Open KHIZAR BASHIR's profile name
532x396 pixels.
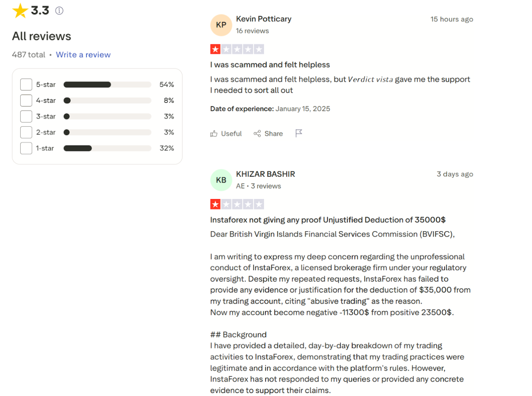coord(265,174)
